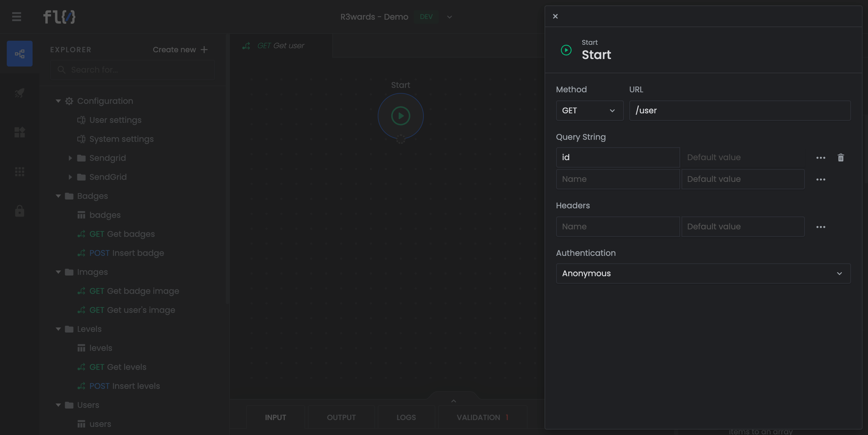Collapse the Images folder
This screenshot has height=435, width=868.
[58, 272]
